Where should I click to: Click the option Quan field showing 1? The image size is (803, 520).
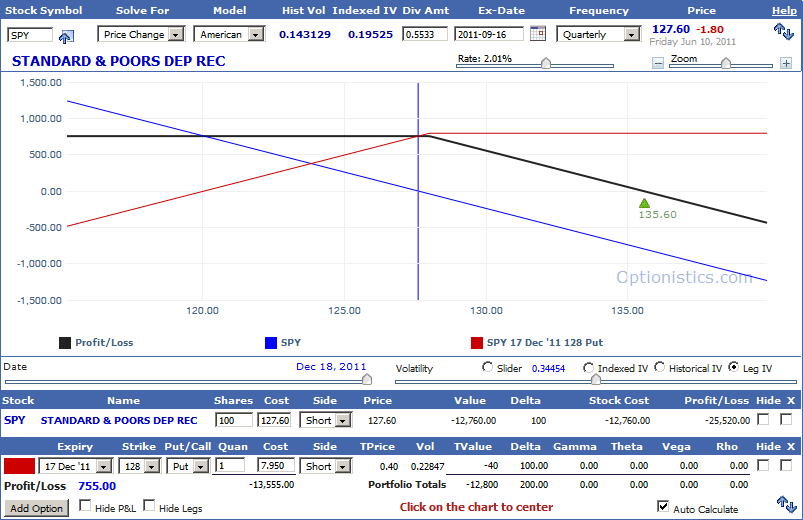click(x=229, y=466)
